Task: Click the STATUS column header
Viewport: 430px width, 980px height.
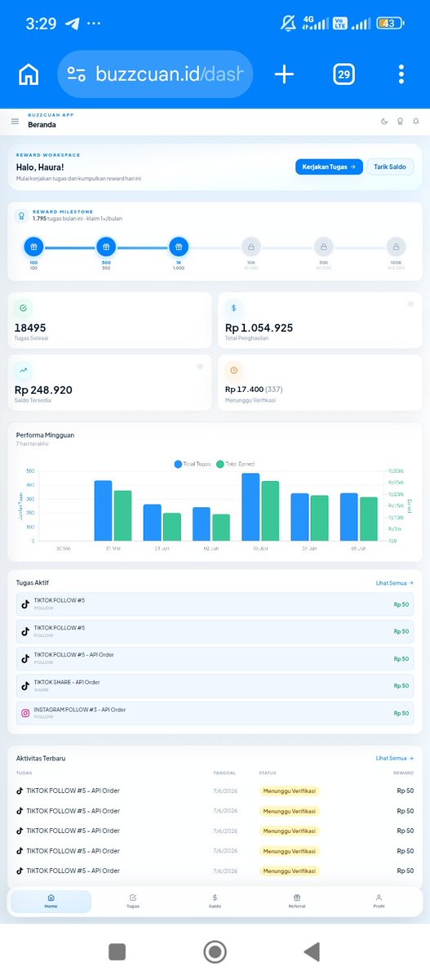Action: point(268,773)
